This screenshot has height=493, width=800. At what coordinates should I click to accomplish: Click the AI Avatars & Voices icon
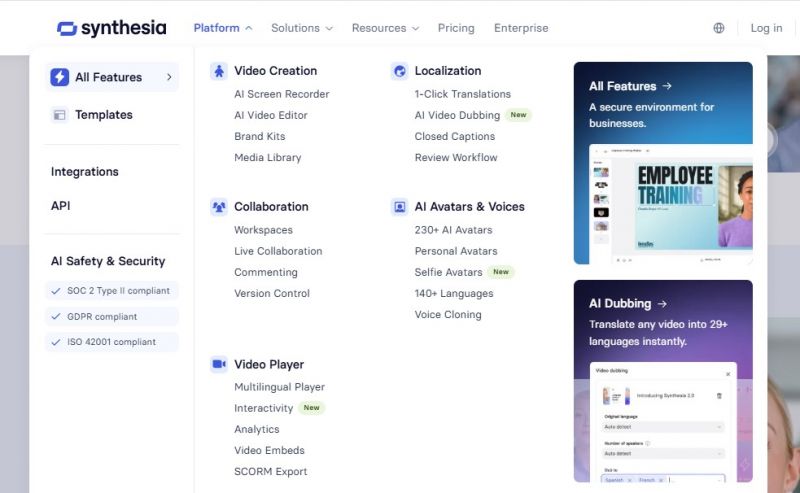point(399,207)
